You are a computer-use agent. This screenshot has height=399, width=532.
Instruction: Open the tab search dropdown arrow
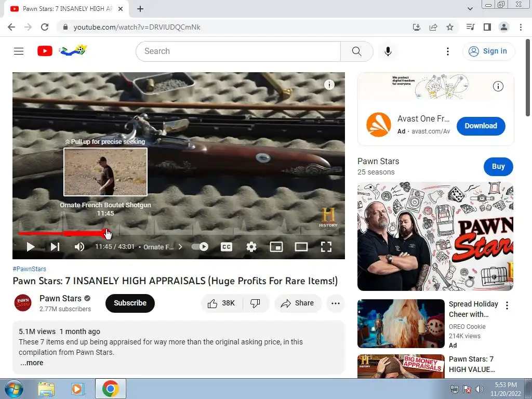[470, 9]
